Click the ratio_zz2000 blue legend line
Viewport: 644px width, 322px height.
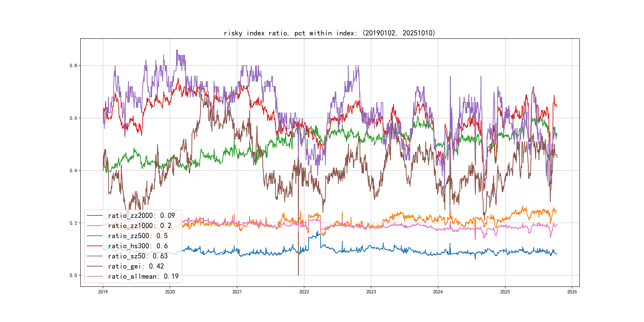click(x=94, y=215)
